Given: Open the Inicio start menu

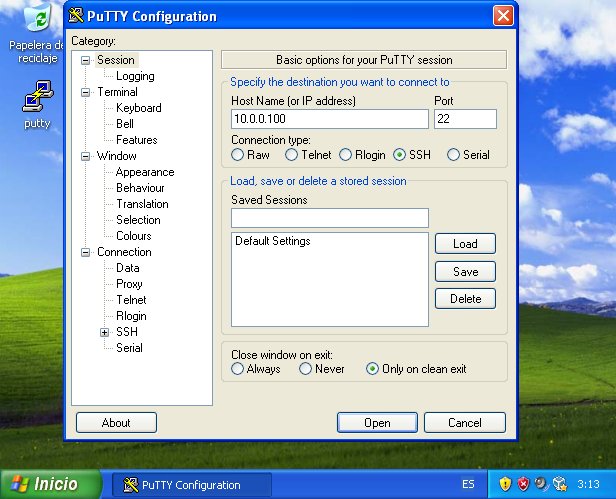Looking at the screenshot, I should click(50, 484).
